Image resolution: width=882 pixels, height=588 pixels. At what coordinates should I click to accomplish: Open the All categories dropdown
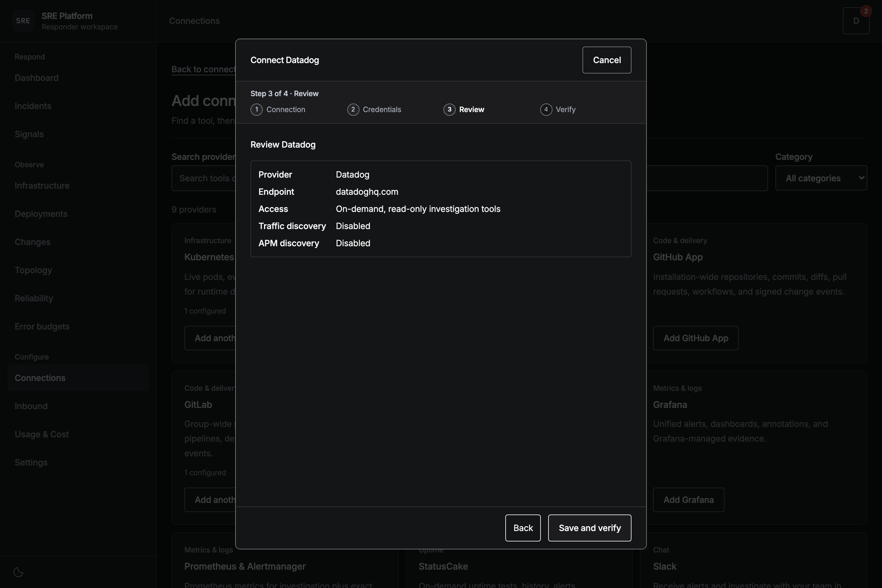pyautogui.click(x=821, y=178)
